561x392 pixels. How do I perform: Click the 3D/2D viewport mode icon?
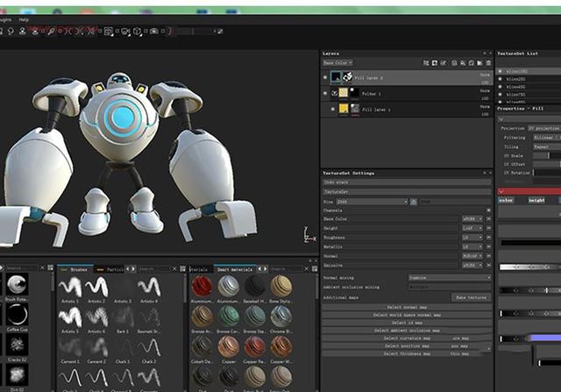109,32
